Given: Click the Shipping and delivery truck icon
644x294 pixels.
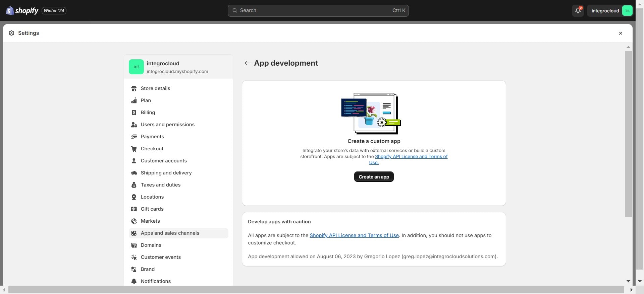Looking at the screenshot, I should click(134, 173).
